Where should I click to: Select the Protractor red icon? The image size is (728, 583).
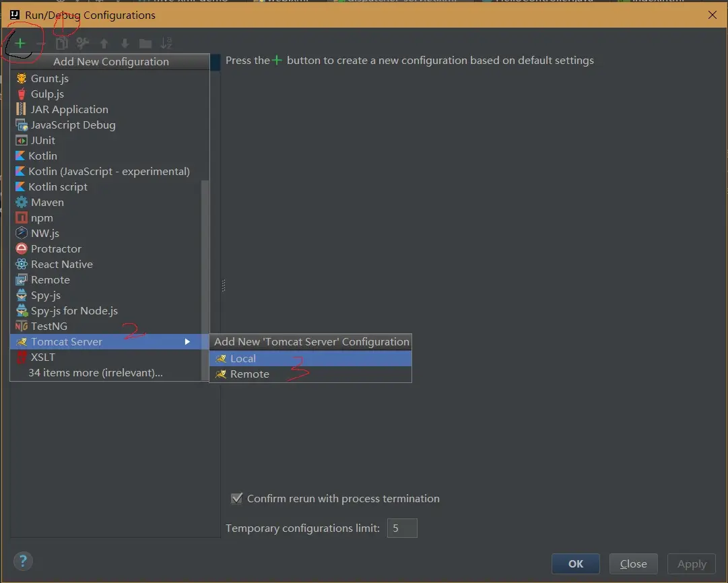[22, 249]
